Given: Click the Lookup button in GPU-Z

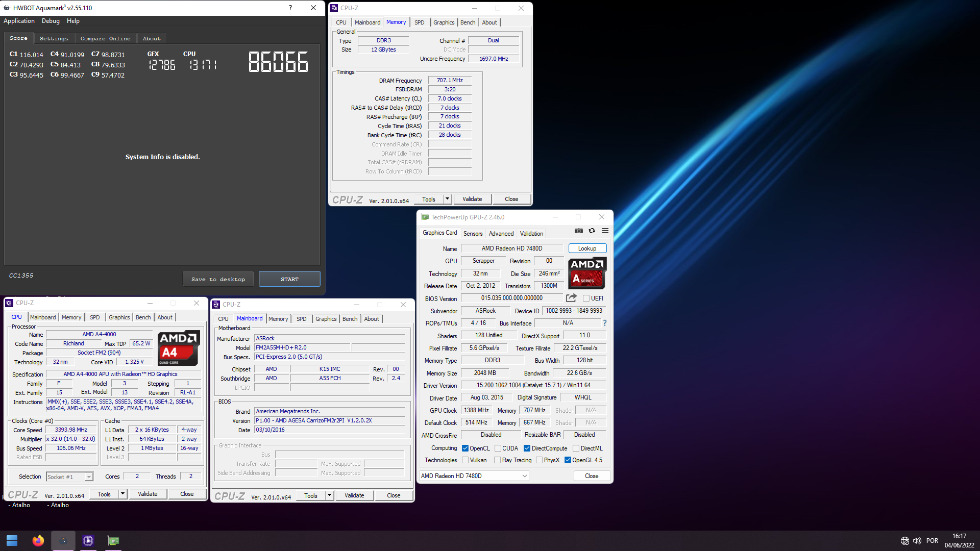Looking at the screenshot, I should point(587,248).
